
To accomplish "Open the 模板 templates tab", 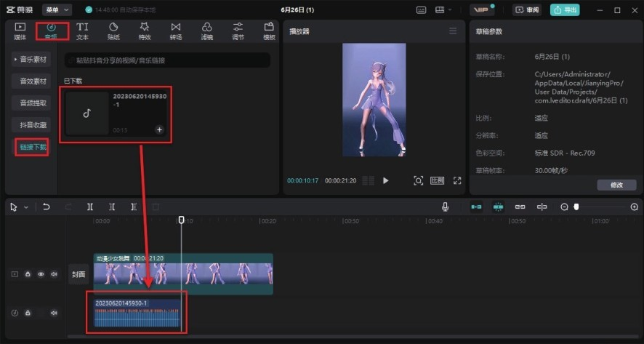I will [269, 31].
